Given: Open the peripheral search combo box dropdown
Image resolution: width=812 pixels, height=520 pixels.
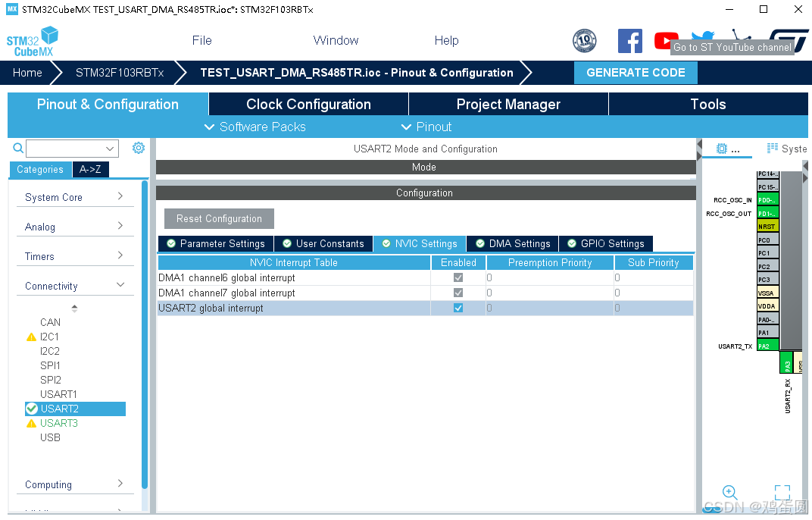Looking at the screenshot, I should pos(110,149).
